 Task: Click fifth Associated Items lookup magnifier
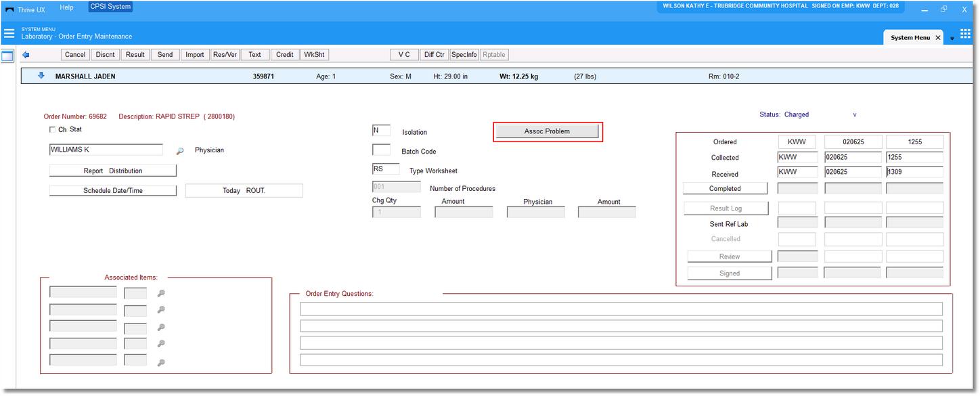[x=161, y=363]
